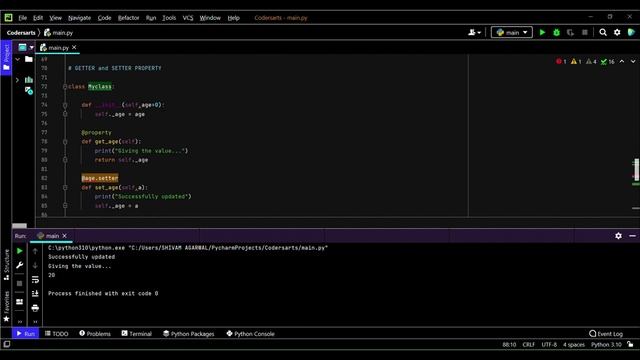This screenshot has height=360, width=640.
Task: Rerun main in the Run panel
Action: [x=19, y=251]
